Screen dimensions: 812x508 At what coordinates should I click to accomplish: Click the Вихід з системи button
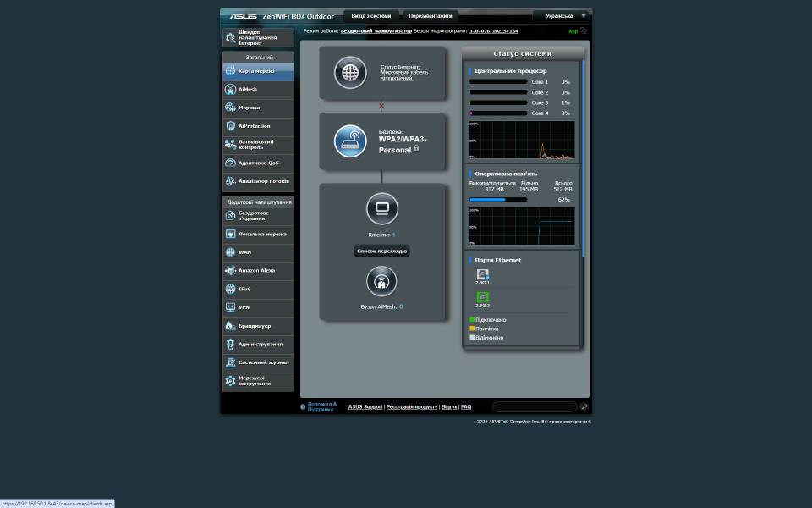tap(370, 16)
